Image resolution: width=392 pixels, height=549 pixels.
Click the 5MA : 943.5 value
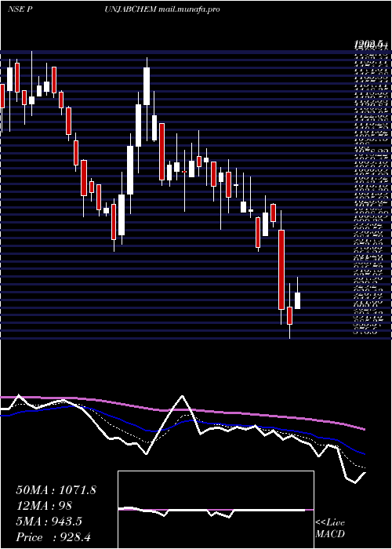coord(49,522)
